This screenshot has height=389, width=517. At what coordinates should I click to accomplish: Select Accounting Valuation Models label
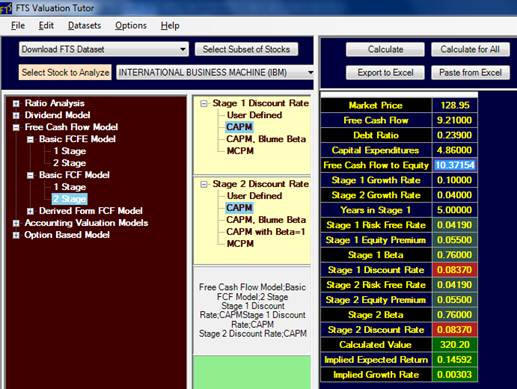86,223
